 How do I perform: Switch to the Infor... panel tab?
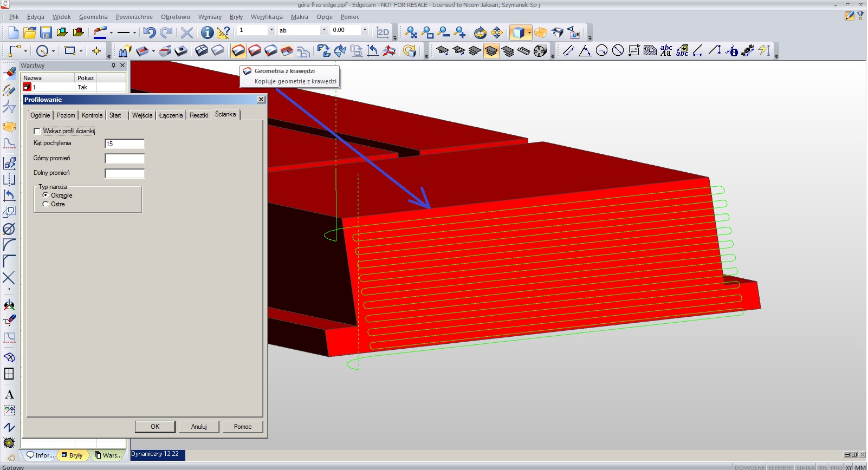click(40, 455)
